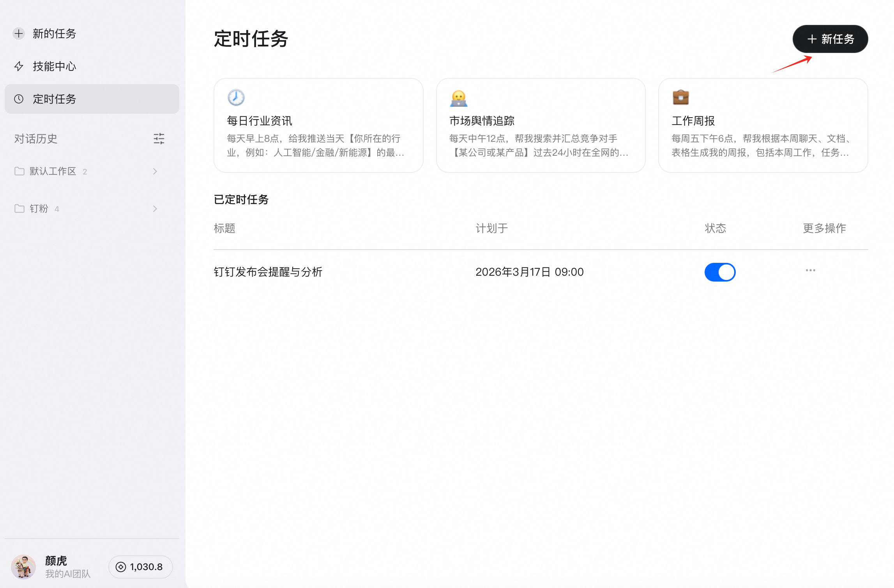Open the 钉钉发布会提醒与分析 task row title
The height and width of the screenshot is (588, 894).
(x=268, y=272)
